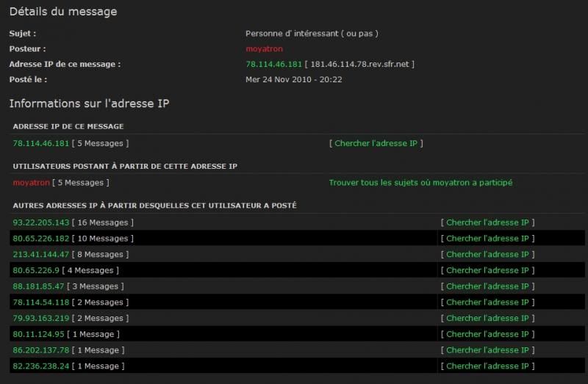The height and width of the screenshot is (384, 588).
Task: Open IP address 80.11.124.95
Action: [38, 334]
